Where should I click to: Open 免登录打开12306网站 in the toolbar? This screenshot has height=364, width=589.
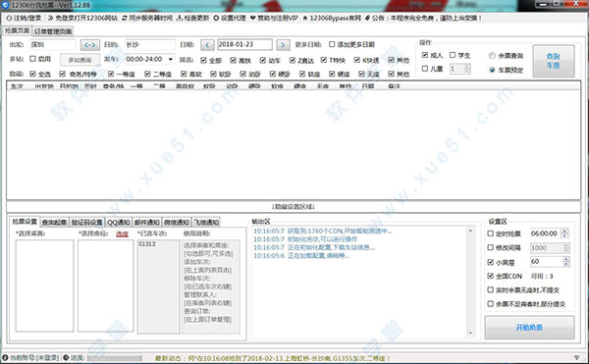pos(82,18)
